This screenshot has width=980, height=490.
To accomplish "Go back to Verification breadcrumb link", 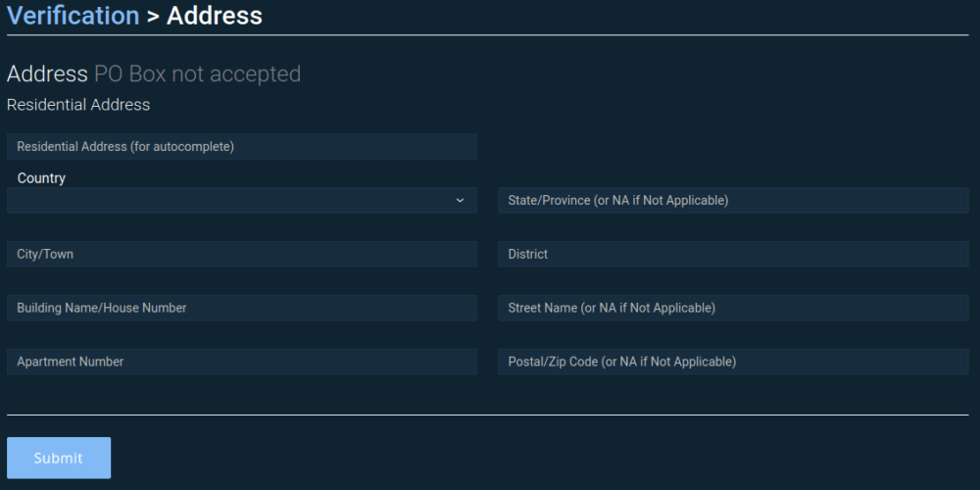I will pyautogui.click(x=73, y=16).
